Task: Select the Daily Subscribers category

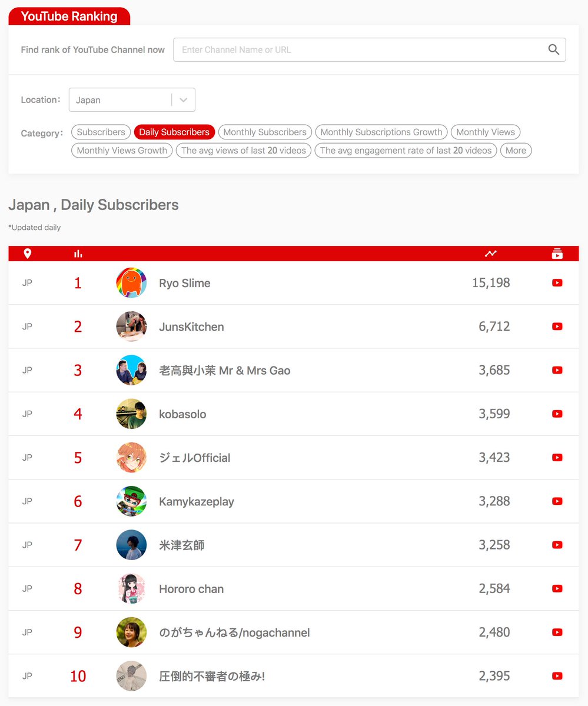Action: (x=174, y=132)
